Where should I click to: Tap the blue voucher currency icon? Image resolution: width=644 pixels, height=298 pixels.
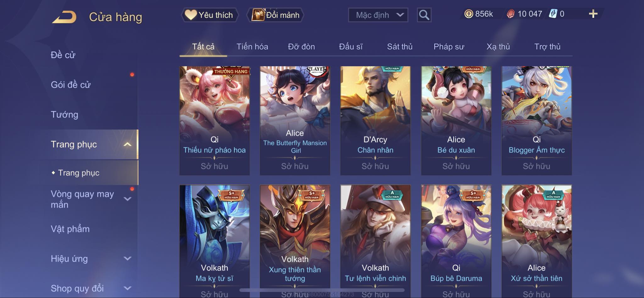pos(553,14)
